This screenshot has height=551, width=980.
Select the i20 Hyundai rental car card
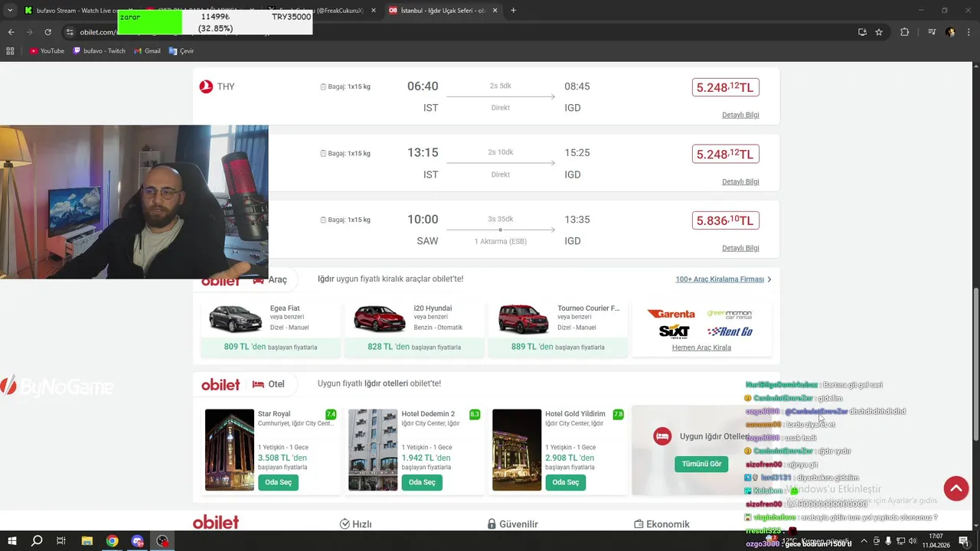pos(414,329)
